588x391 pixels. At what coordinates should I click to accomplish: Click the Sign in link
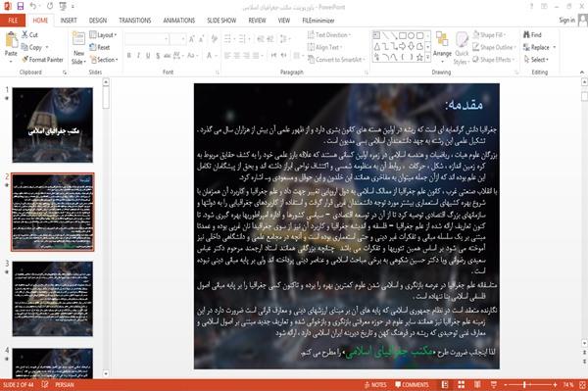pyautogui.click(x=566, y=21)
